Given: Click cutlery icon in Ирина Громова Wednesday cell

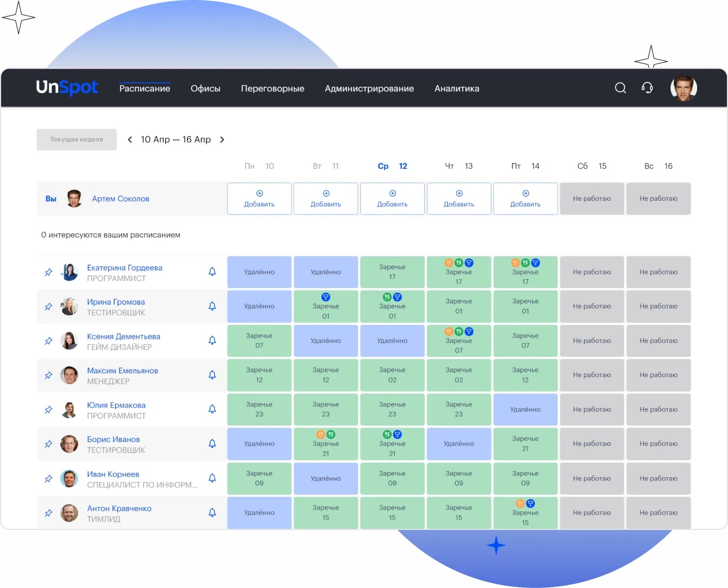Looking at the screenshot, I should coord(387,297).
